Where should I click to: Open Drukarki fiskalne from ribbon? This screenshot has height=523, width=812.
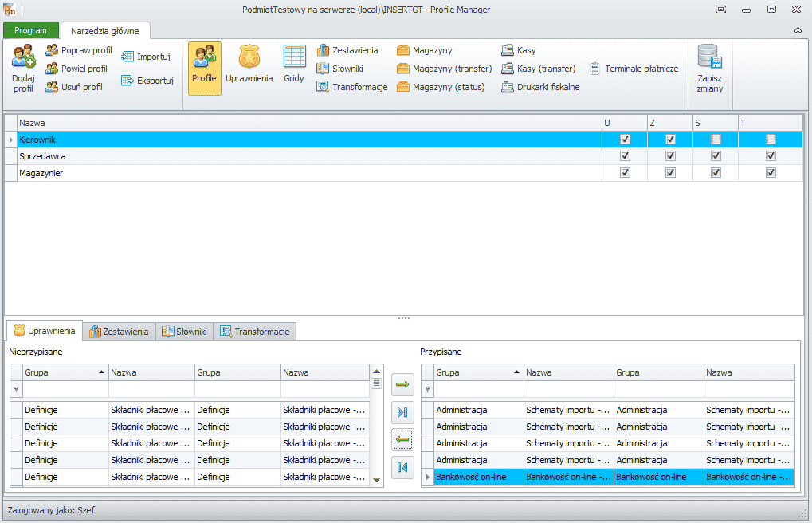[x=540, y=87]
